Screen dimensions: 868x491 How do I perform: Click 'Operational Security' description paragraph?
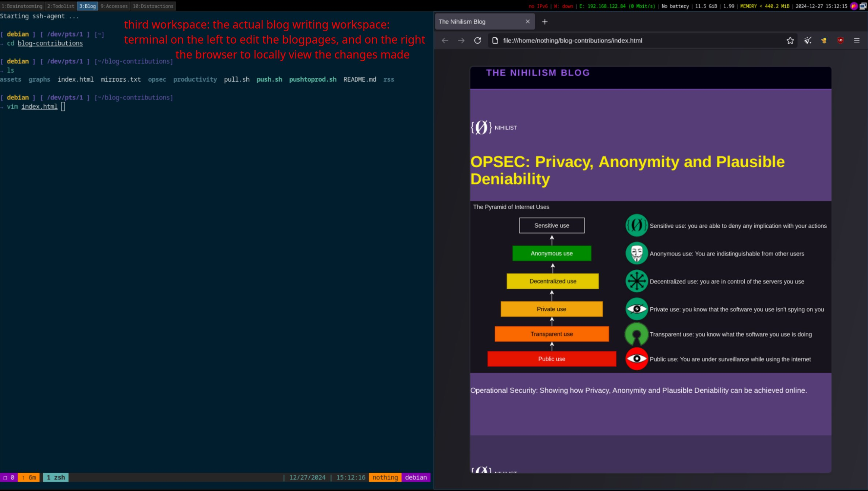point(638,390)
